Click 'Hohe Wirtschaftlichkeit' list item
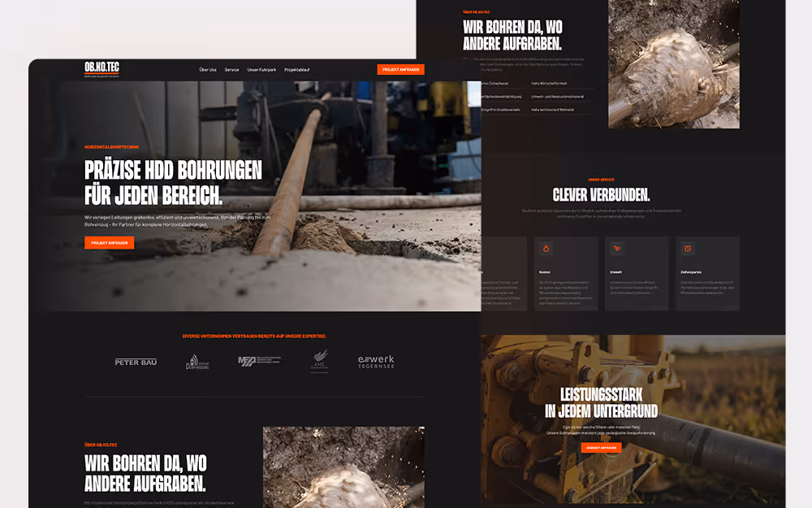 click(549, 84)
